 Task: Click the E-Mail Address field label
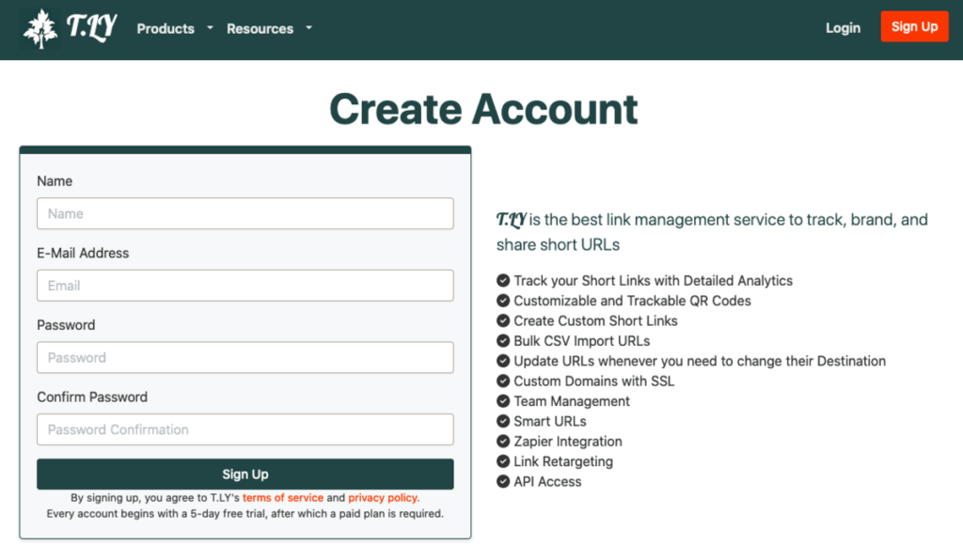[83, 253]
